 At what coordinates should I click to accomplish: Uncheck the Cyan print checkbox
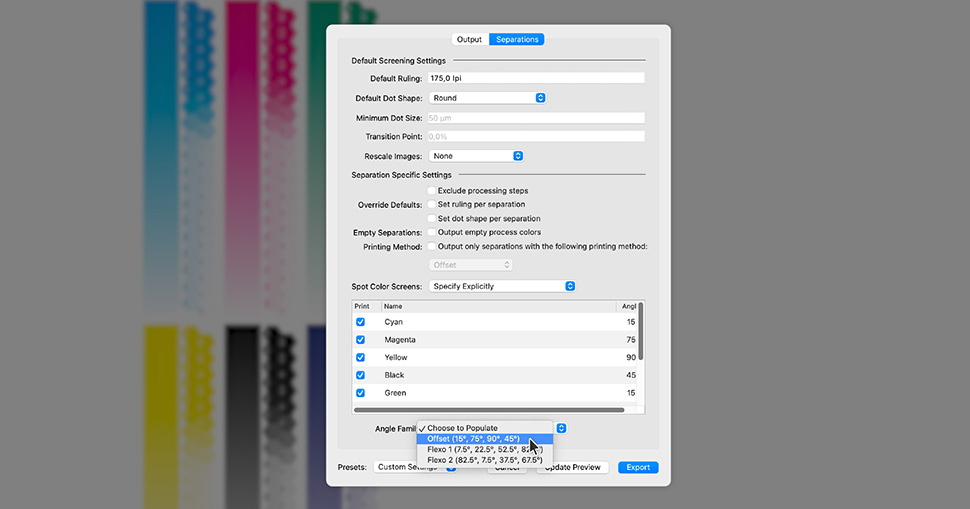click(x=361, y=322)
